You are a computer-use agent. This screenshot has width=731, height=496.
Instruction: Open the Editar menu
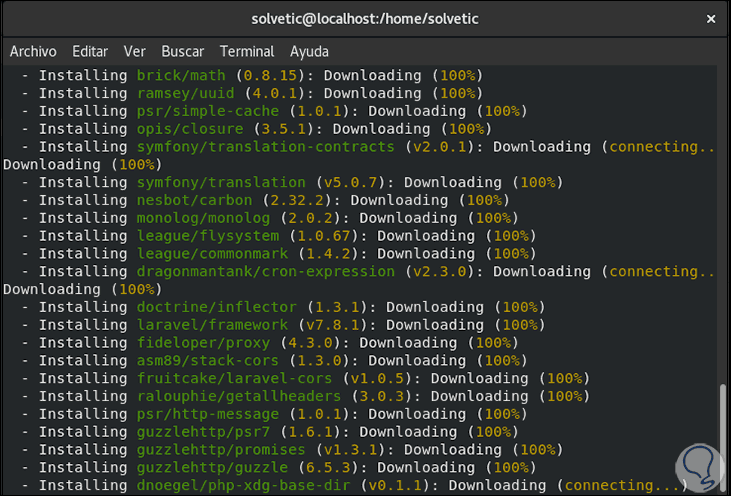(x=90, y=51)
